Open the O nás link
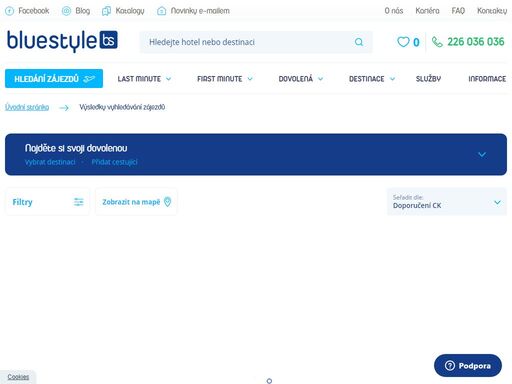Image resolution: width=512 pixels, height=384 pixels. pyautogui.click(x=394, y=11)
